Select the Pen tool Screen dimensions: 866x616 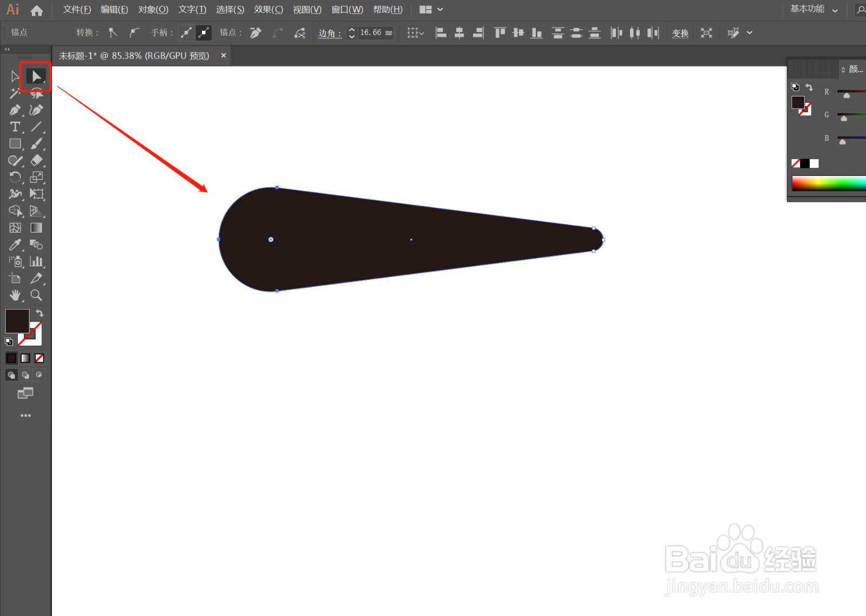click(15, 110)
